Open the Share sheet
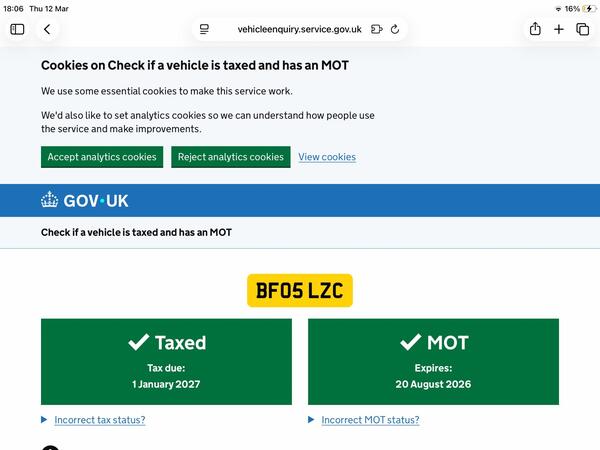Viewport: 600px width, 450px height. tap(535, 29)
